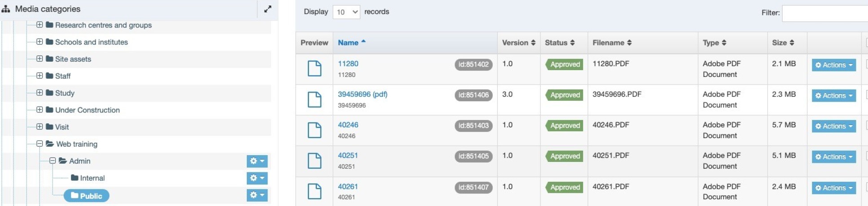Image resolution: width=868 pixels, height=206 pixels.
Task: Click the preview file icon for 40246
Action: coord(314,130)
